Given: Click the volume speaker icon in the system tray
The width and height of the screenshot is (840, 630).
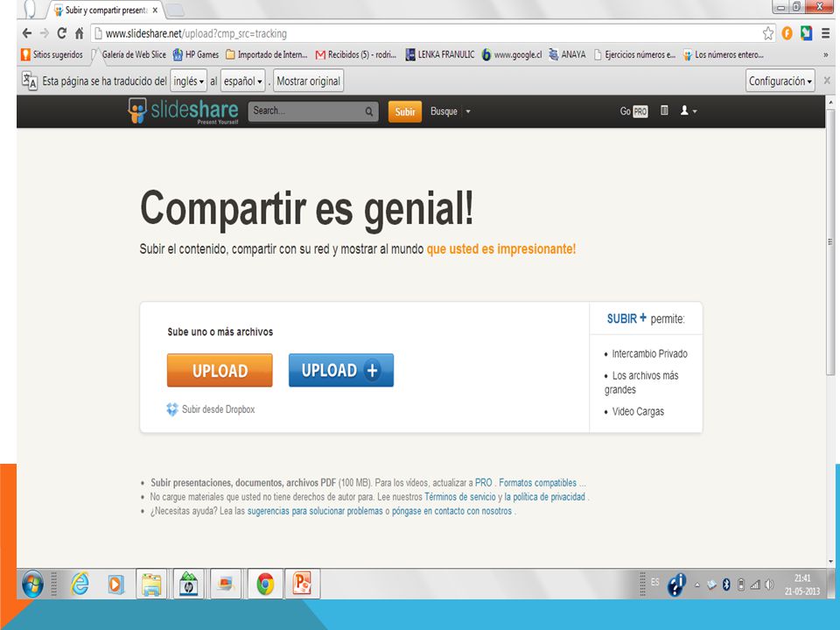Looking at the screenshot, I should pyautogui.click(x=769, y=584).
